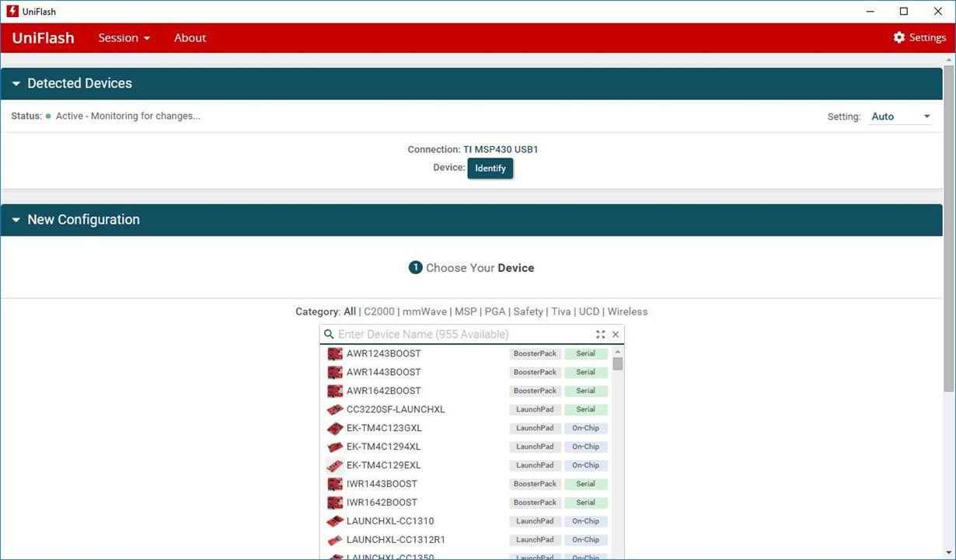Select AWR1443BOOST device name

[x=384, y=372]
